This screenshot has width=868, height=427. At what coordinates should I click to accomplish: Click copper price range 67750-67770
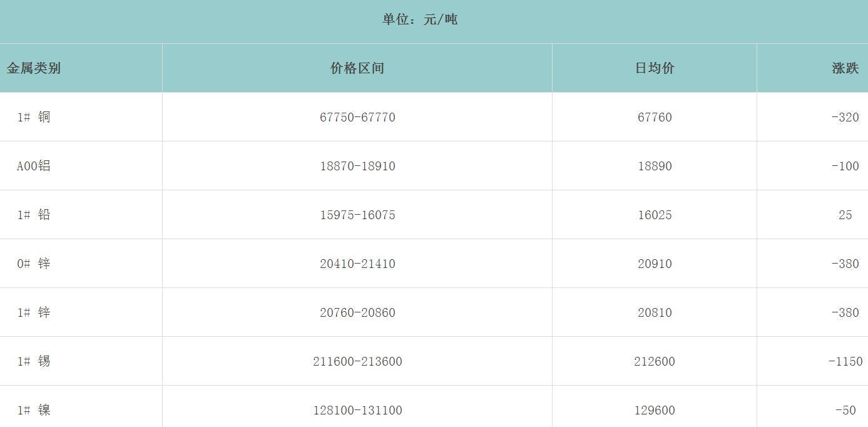tap(357, 117)
